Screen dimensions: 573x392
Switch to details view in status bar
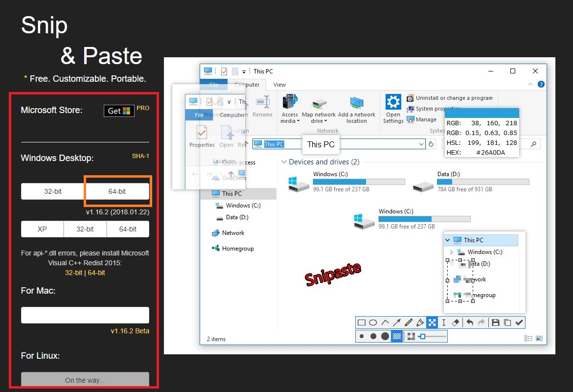(x=528, y=339)
